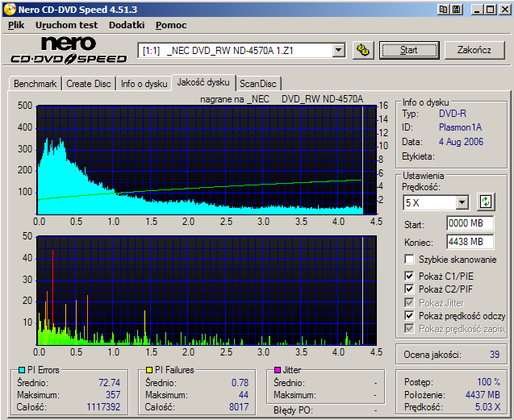Viewport: 514px width, 420px height.
Task: Click the PI Errors maximum 357
Action: [113, 395]
